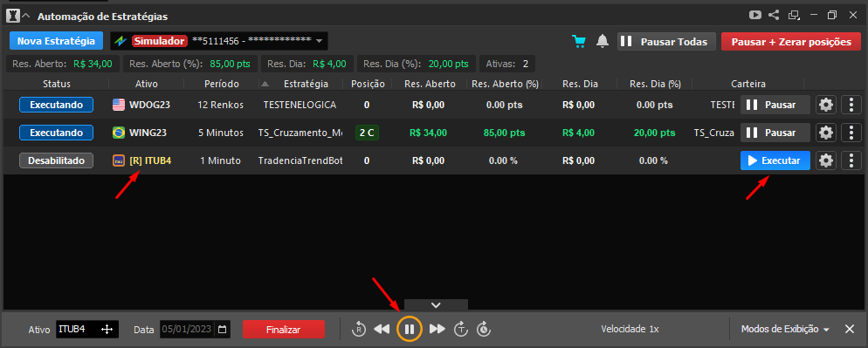The width and height of the screenshot is (868, 348).
Task: Click the Nova Estratégia button
Action: 57,41
